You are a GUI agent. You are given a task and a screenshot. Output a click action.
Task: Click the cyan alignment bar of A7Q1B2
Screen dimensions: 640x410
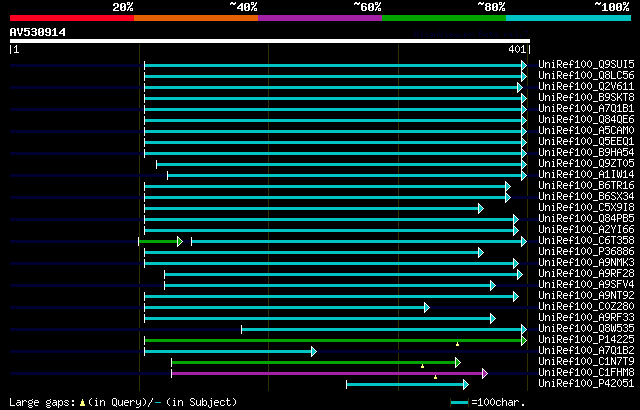231,351
